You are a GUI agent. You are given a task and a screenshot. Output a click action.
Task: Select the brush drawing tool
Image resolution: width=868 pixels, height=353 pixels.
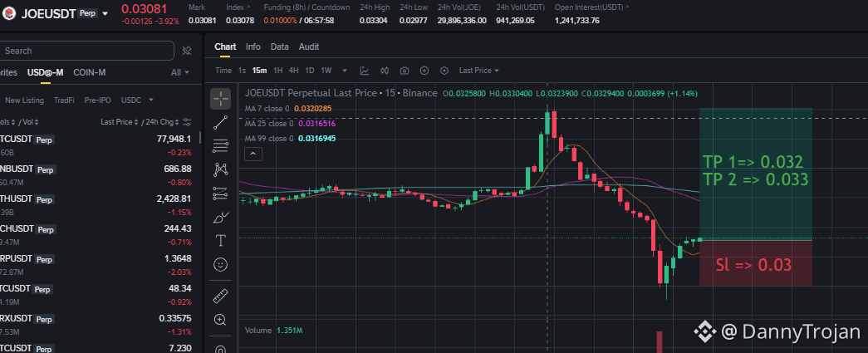221,218
